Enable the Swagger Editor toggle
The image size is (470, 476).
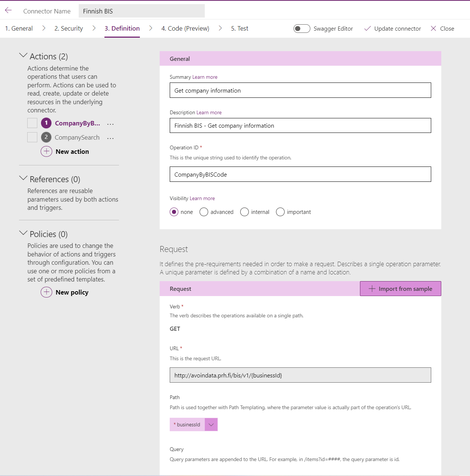coord(301,28)
